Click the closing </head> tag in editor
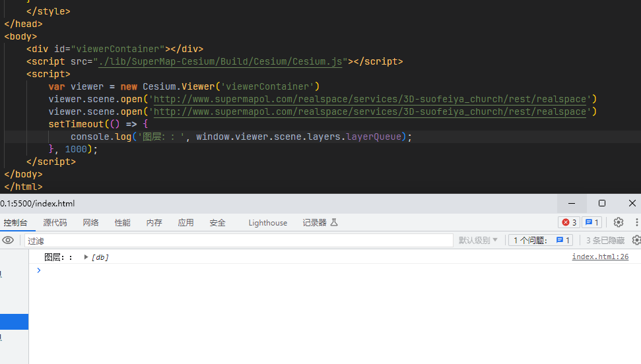Screen dimensions: 641x364 click(23, 24)
